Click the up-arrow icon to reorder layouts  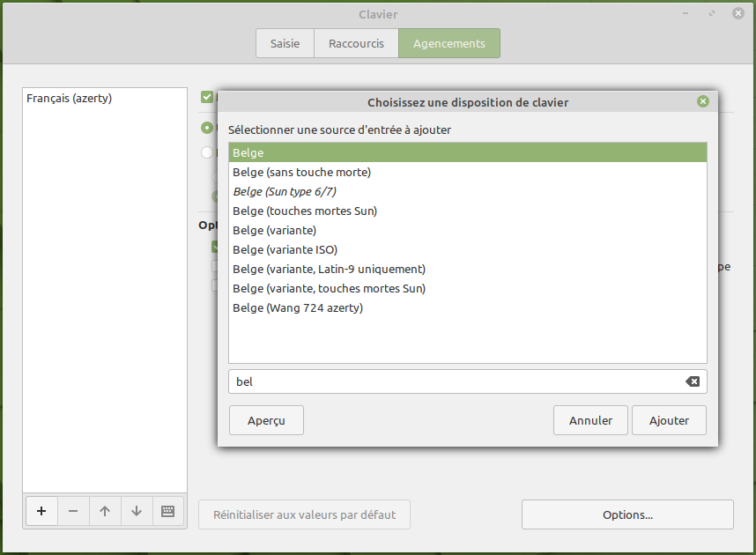(105, 511)
